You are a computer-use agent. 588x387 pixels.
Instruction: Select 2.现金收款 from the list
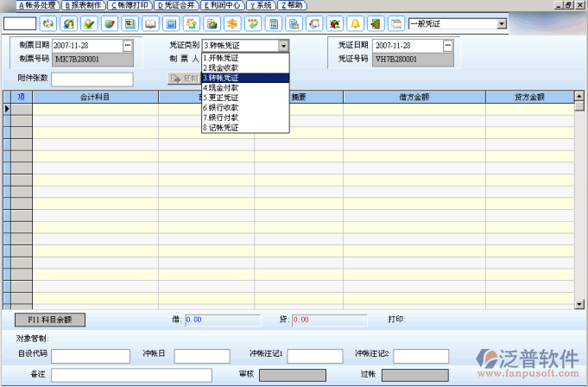coord(221,67)
